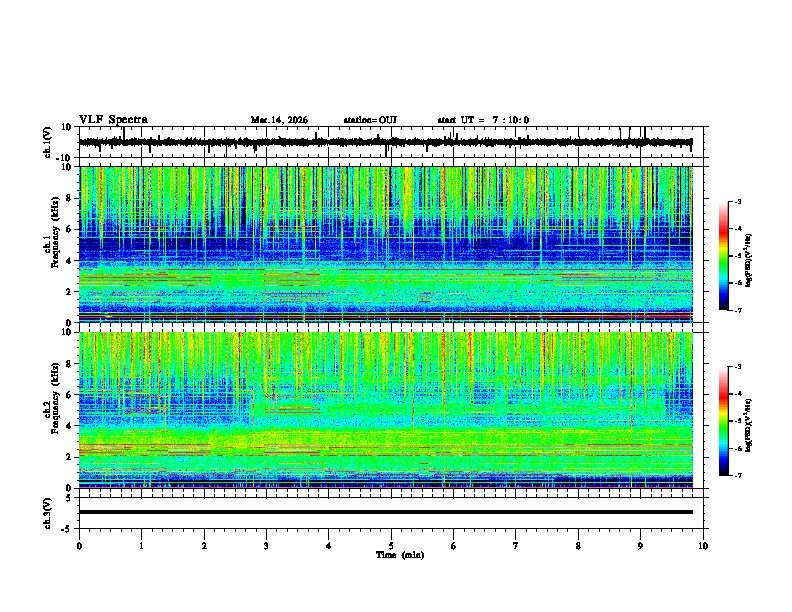792x612 pixels.
Task: Click the "-3" label on ch.1 colorbar
Action: pyautogui.click(x=737, y=201)
